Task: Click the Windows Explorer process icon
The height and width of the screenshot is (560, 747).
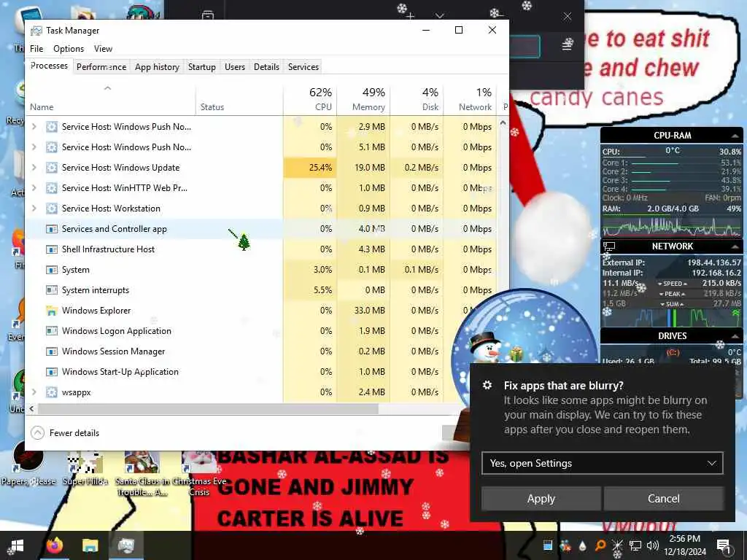Action: pyautogui.click(x=52, y=311)
